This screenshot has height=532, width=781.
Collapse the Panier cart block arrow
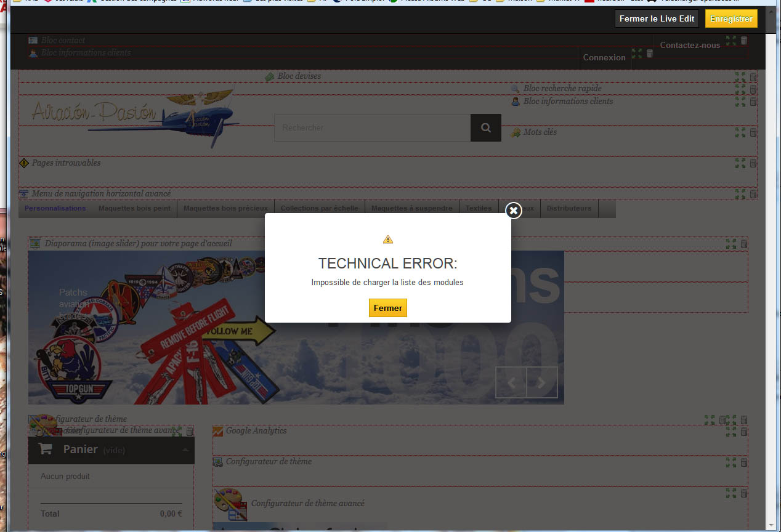pyautogui.click(x=185, y=450)
